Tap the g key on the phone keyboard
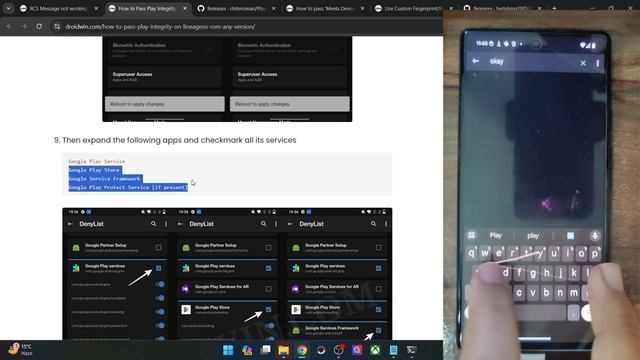 pyautogui.click(x=533, y=273)
